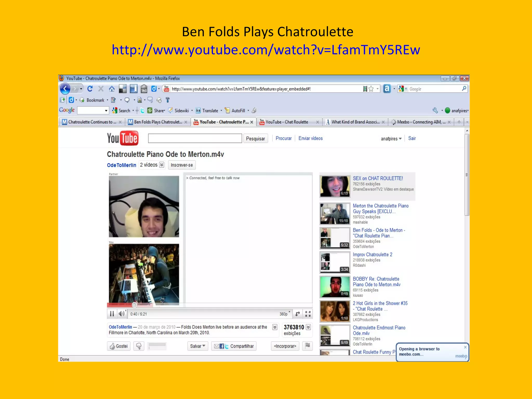Pause the YouTube video

pos(112,314)
